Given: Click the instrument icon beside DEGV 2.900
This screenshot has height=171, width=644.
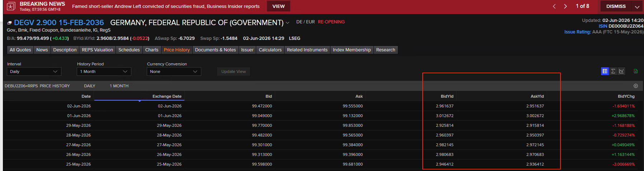Looking at the screenshot, I should pyautogui.click(x=9, y=23).
